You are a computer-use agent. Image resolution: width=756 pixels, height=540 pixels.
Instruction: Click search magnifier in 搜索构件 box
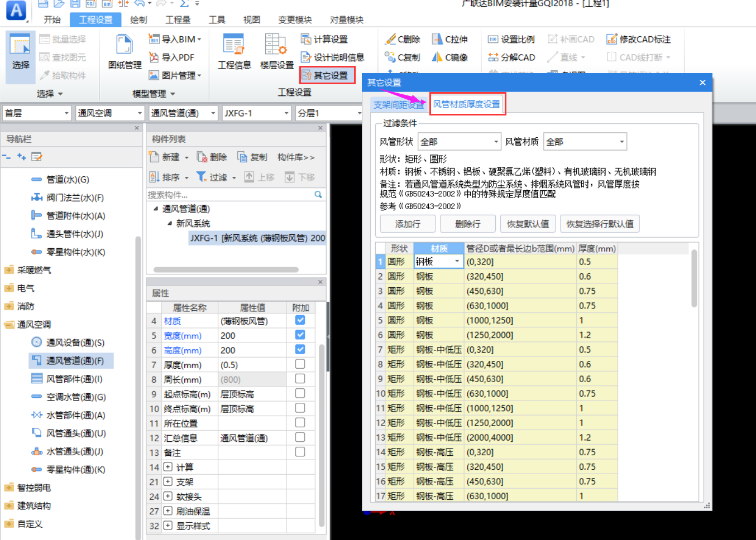coord(318,195)
